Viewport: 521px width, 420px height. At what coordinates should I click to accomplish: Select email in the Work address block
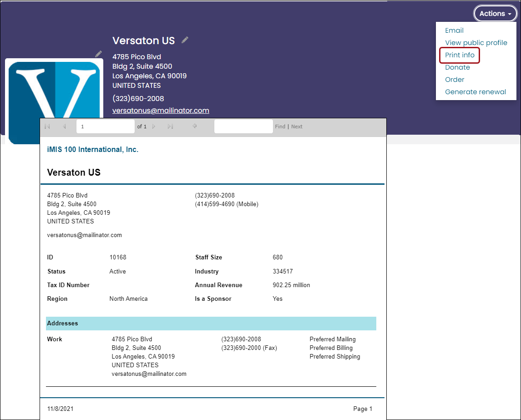tap(149, 374)
